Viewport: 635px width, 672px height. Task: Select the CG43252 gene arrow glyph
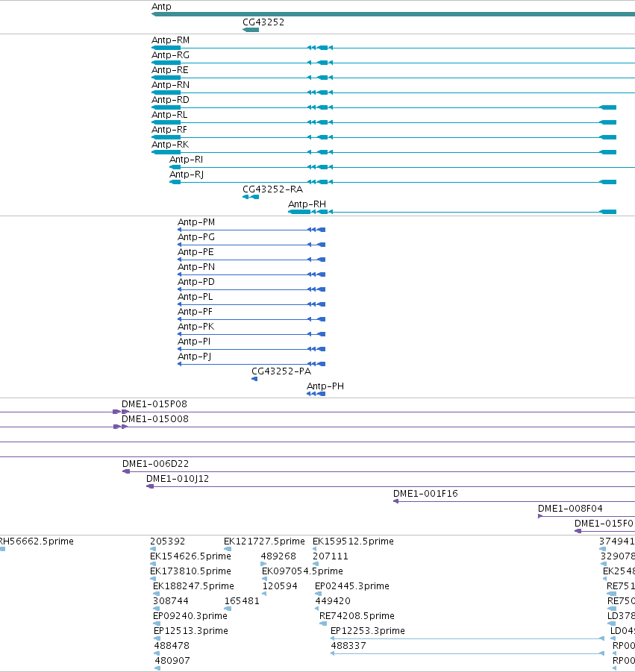(x=251, y=30)
